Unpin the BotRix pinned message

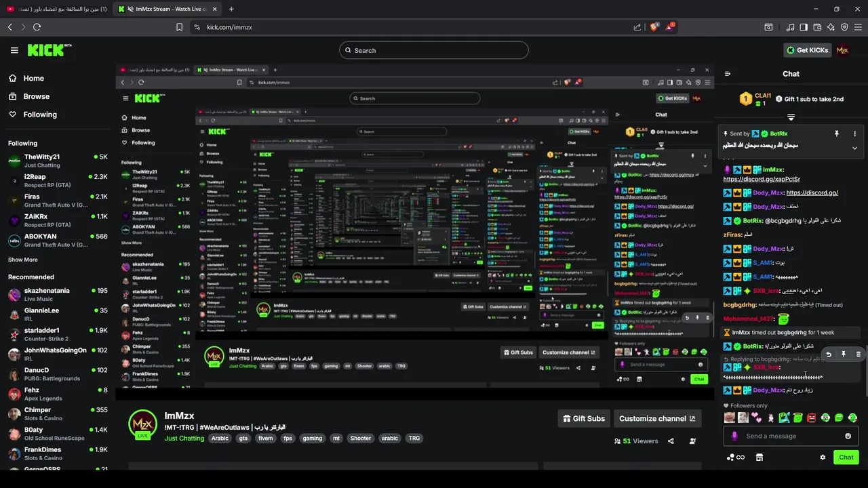(x=837, y=134)
